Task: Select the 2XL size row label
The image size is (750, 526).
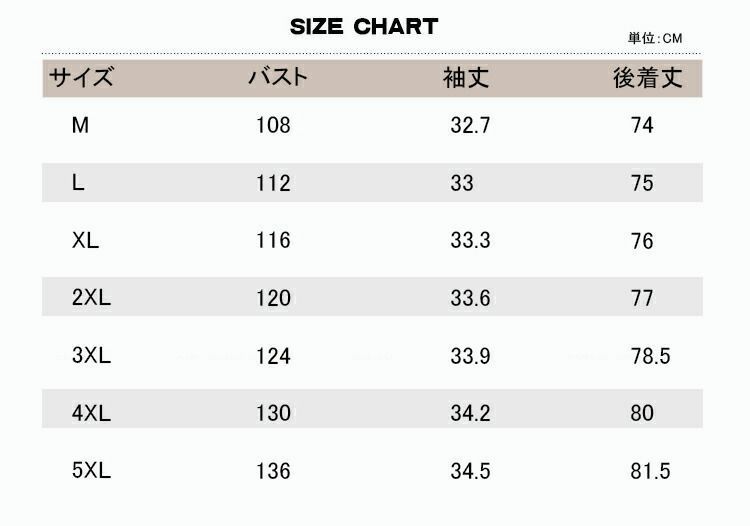Action: [91, 297]
